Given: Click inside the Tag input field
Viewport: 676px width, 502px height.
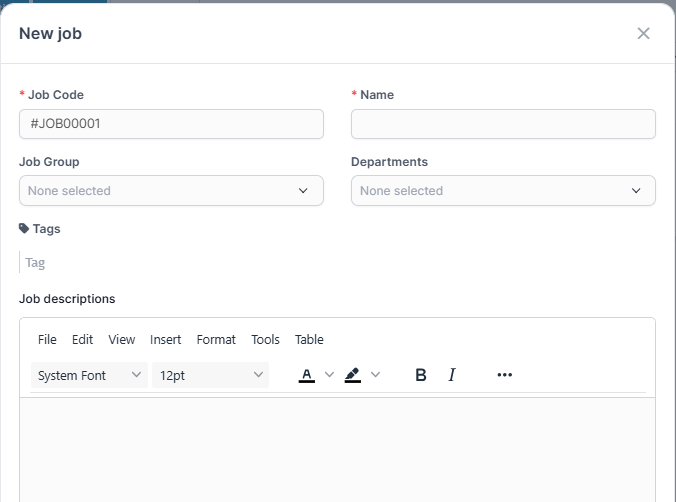Looking at the screenshot, I should click(100, 263).
